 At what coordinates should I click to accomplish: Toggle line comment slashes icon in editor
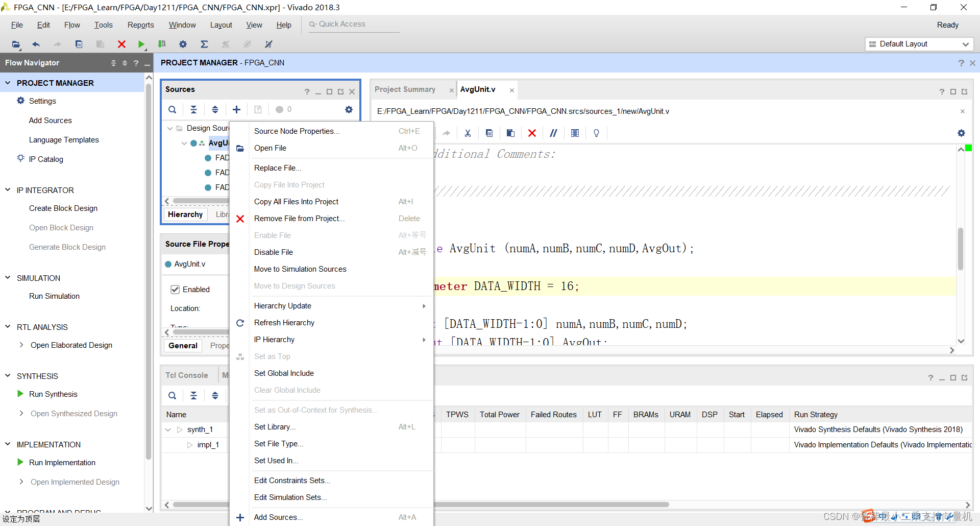pyautogui.click(x=553, y=133)
